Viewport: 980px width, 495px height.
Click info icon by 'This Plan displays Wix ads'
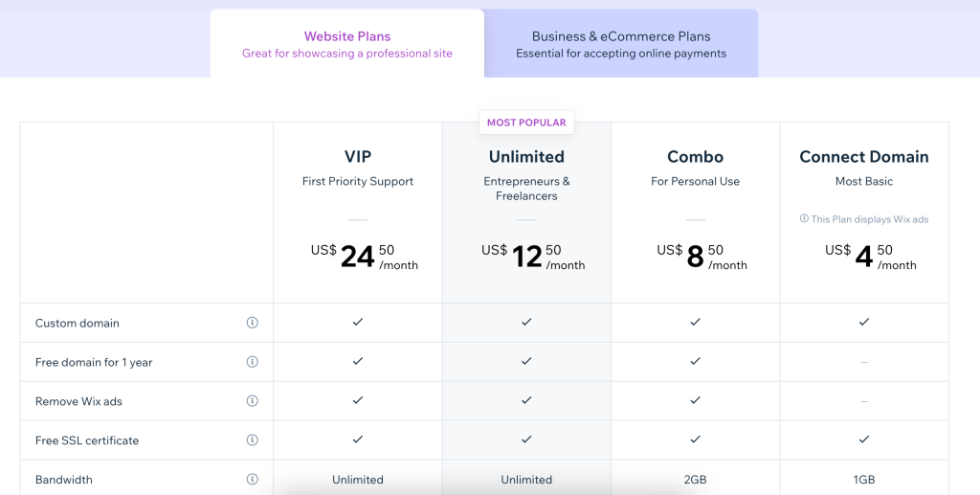click(804, 219)
